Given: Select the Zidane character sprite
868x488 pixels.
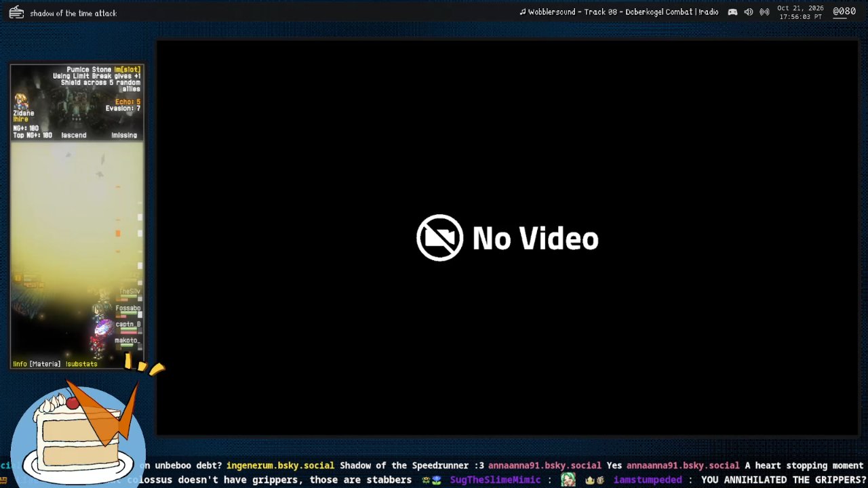Looking at the screenshot, I should click(22, 101).
